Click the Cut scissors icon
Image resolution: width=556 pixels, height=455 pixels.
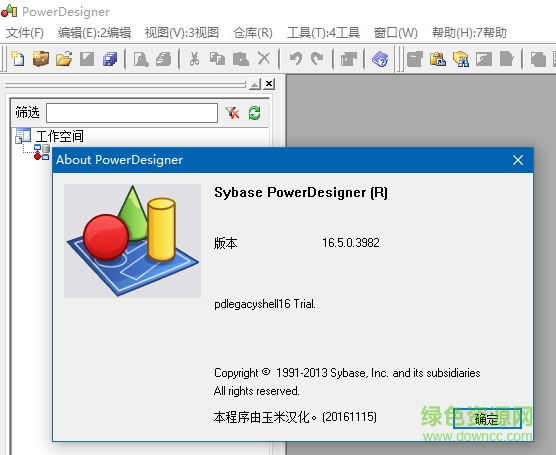pos(194,59)
